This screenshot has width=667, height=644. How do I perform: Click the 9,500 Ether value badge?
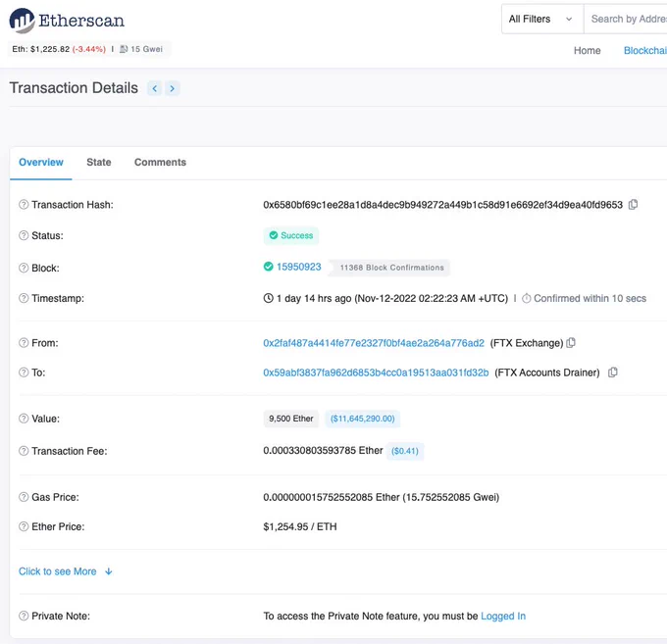tap(291, 419)
